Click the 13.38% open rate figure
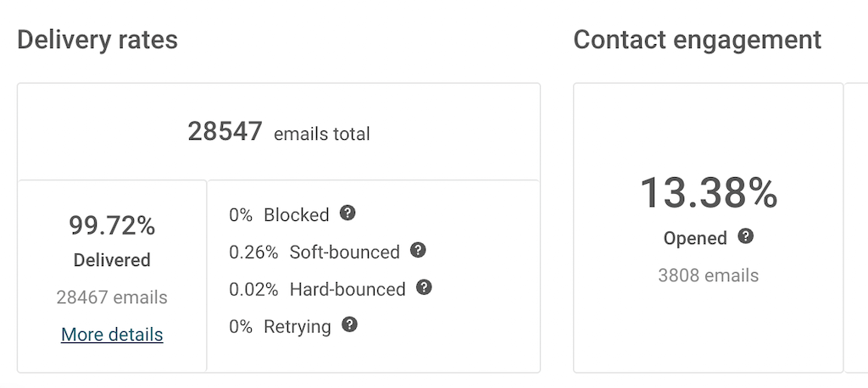Viewport: 868px width, 388px height. pyautogui.click(x=709, y=193)
